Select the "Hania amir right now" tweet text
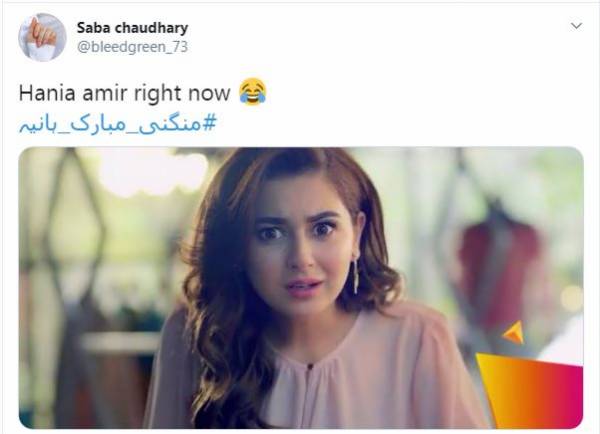The image size is (600, 434). (x=125, y=93)
